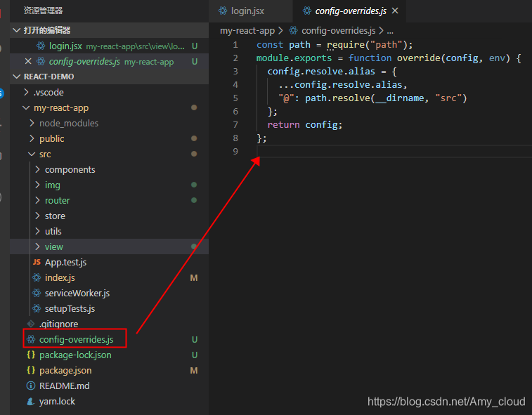Viewport: 532px width, 415px height.
Task: Click the require("path") call on line 1
Action: click(x=369, y=45)
